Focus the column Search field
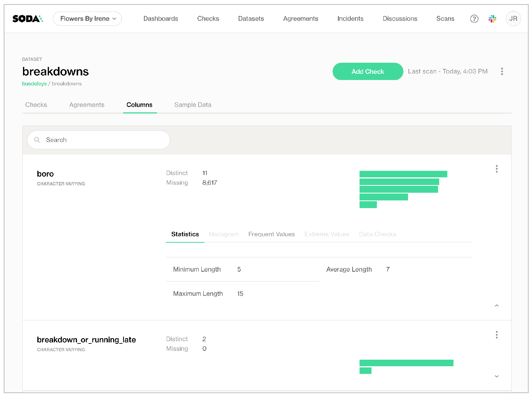Viewport: 532px width, 397px height. coord(104,140)
